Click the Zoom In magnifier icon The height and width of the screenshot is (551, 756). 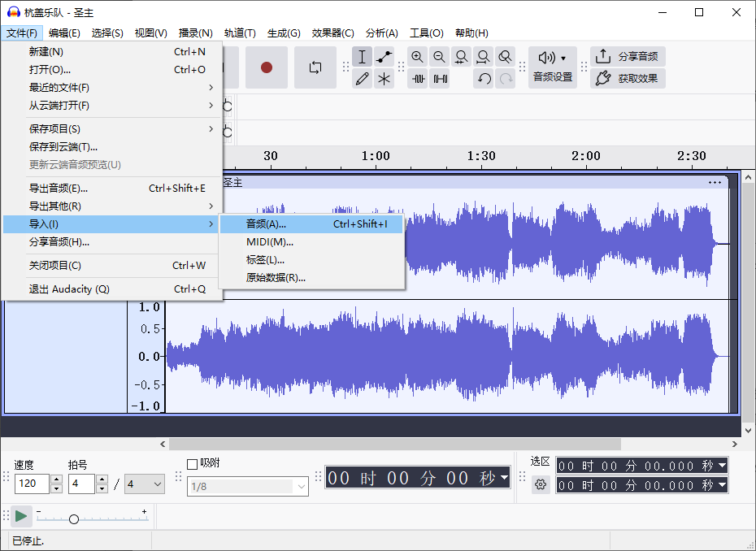click(x=417, y=57)
